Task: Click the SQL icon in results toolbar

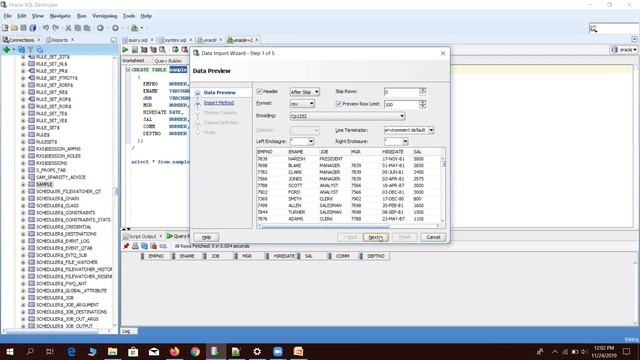Action: pos(163,246)
